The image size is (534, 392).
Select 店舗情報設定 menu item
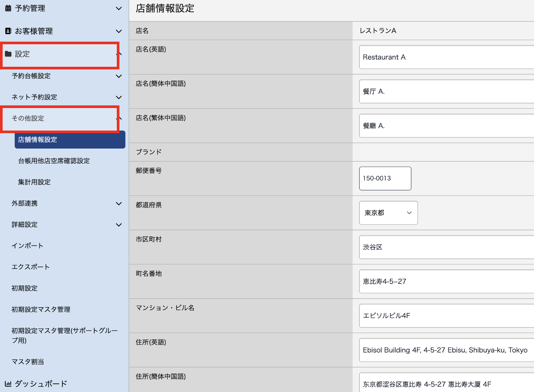[70, 140]
